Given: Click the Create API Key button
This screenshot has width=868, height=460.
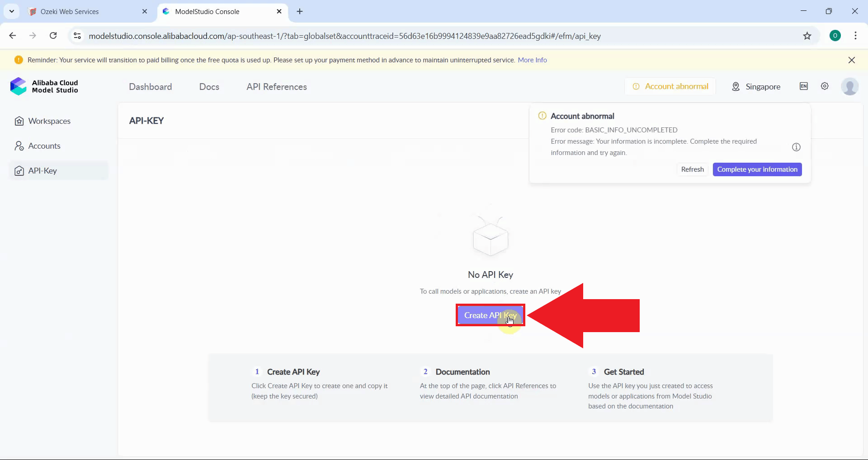Looking at the screenshot, I should [491, 315].
